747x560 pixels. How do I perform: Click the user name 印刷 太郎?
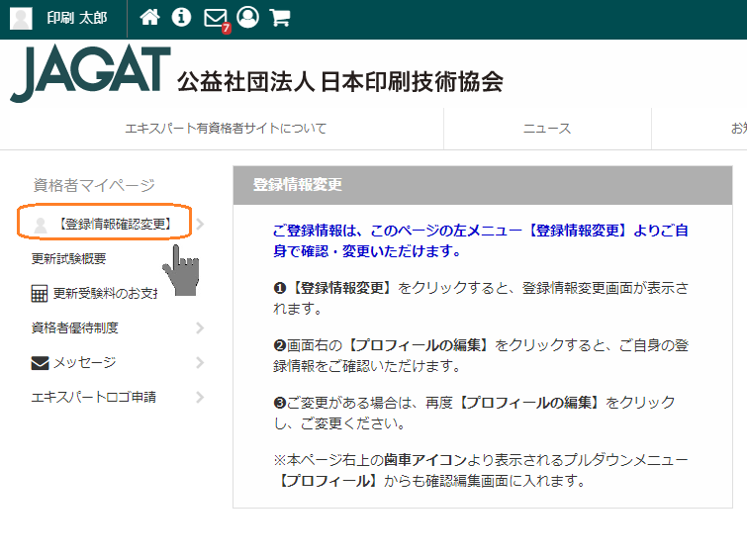click(x=77, y=18)
